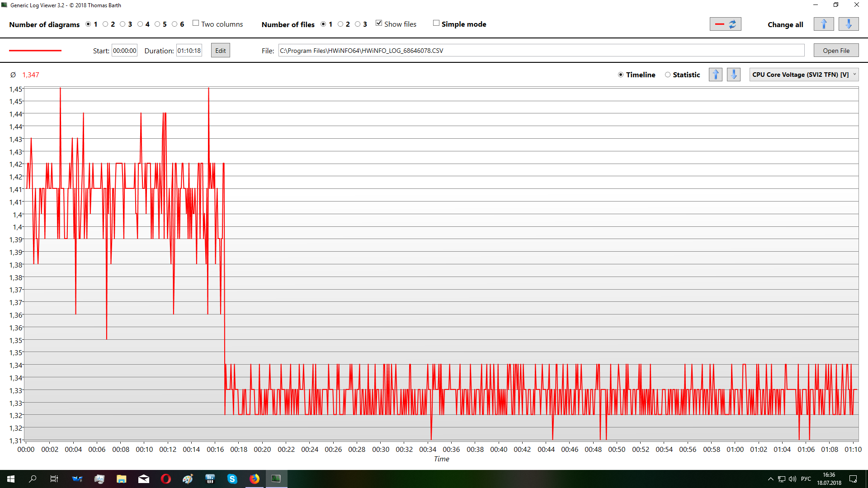868x488 pixels.
Task: Click Open File button
Action: click(836, 51)
